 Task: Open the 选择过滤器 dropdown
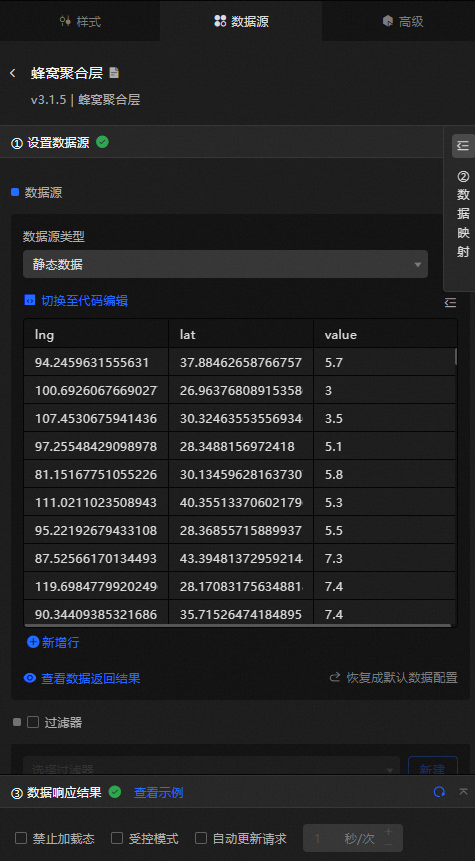click(x=211, y=766)
